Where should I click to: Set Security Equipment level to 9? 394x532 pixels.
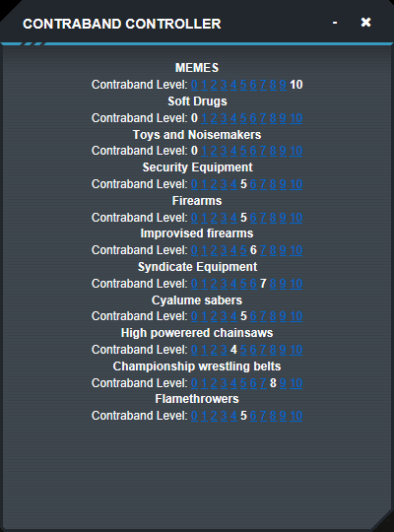[x=283, y=184]
